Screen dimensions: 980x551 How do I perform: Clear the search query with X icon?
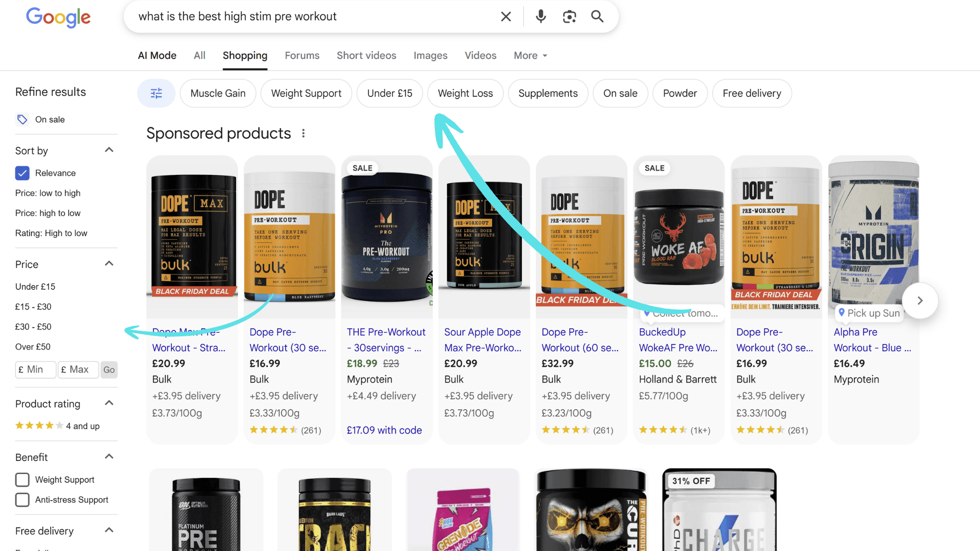506,17
